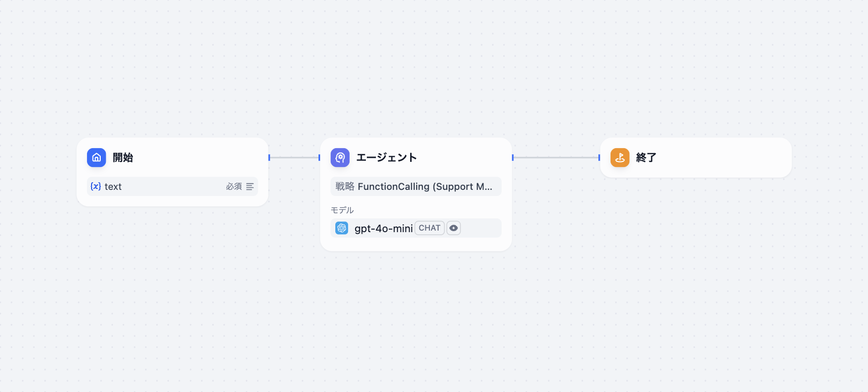Select the edge between 開始 and エージェント
The height and width of the screenshot is (392, 868).
tap(294, 157)
